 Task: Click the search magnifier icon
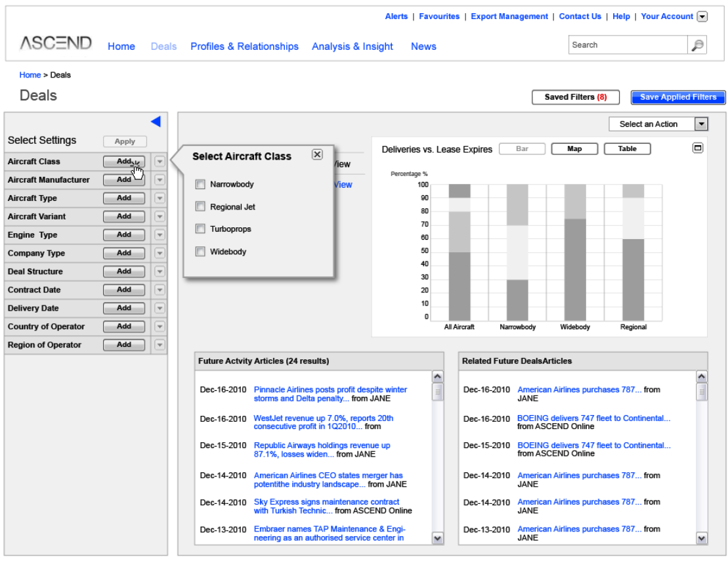tap(697, 45)
